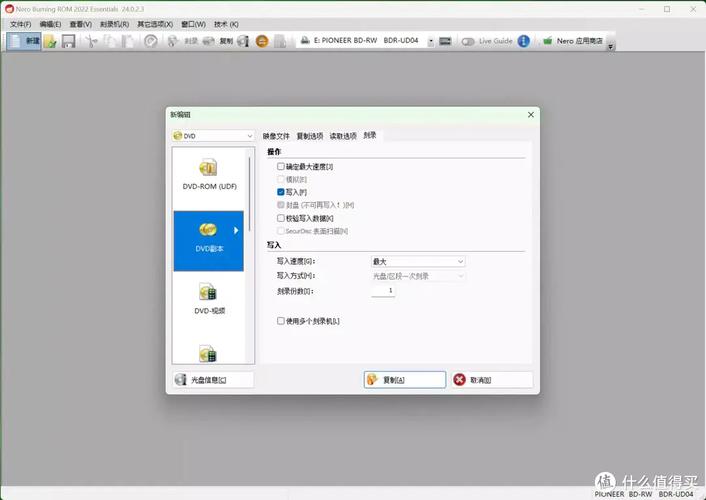This screenshot has width=706, height=500.
Task: Select the partially shown fourth compilation icon
Action: tap(208, 354)
